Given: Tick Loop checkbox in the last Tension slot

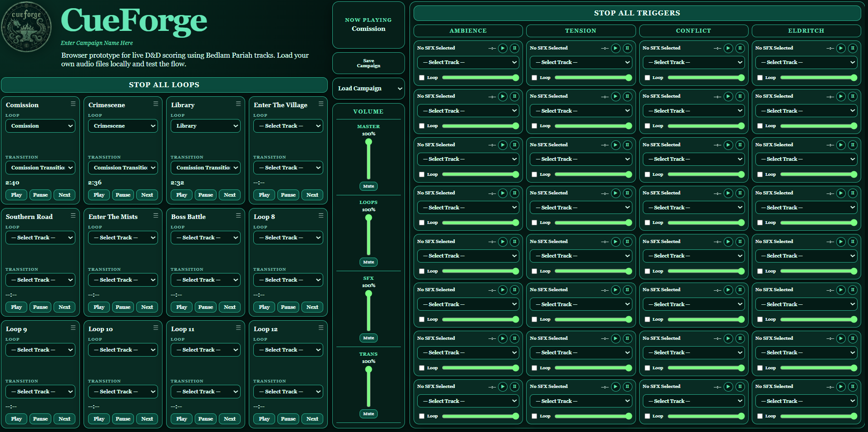Looking at the screenshot, I should (x=534, y=416).
